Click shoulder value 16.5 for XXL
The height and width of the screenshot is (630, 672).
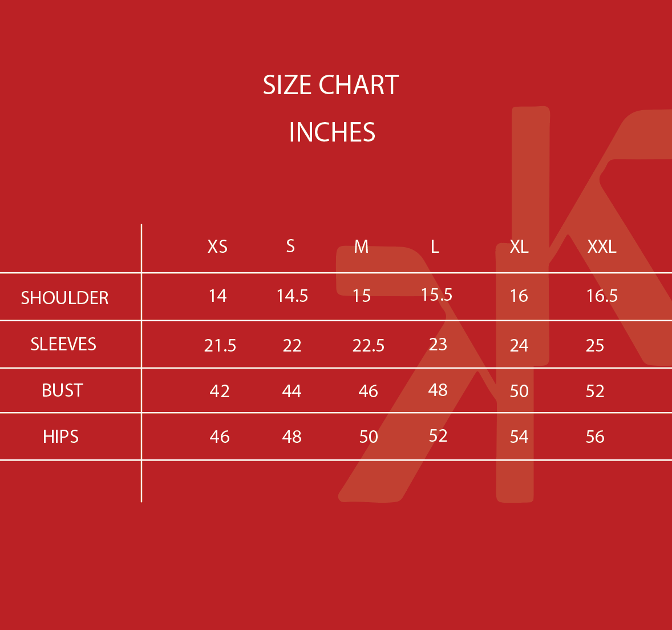[x=602, y=296]
